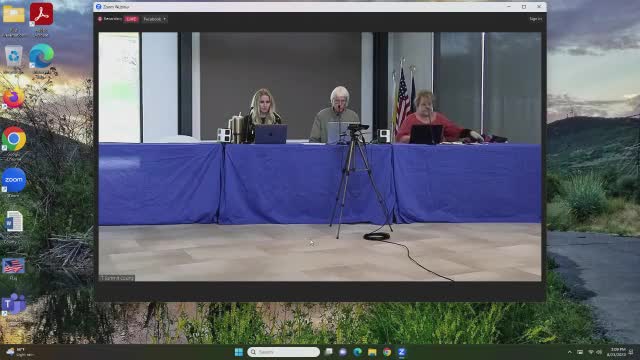Open the volume tray icon
Screen dimensions: 640x360
point(599,352)
